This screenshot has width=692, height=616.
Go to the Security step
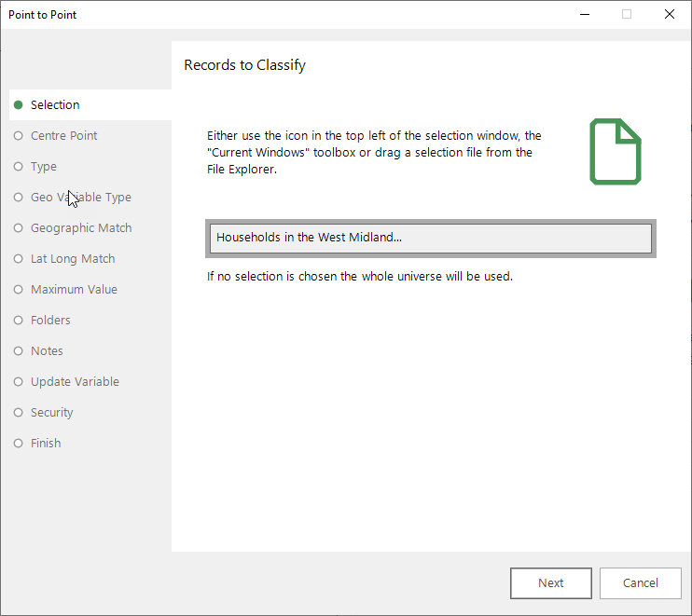[x=51, y=413]
